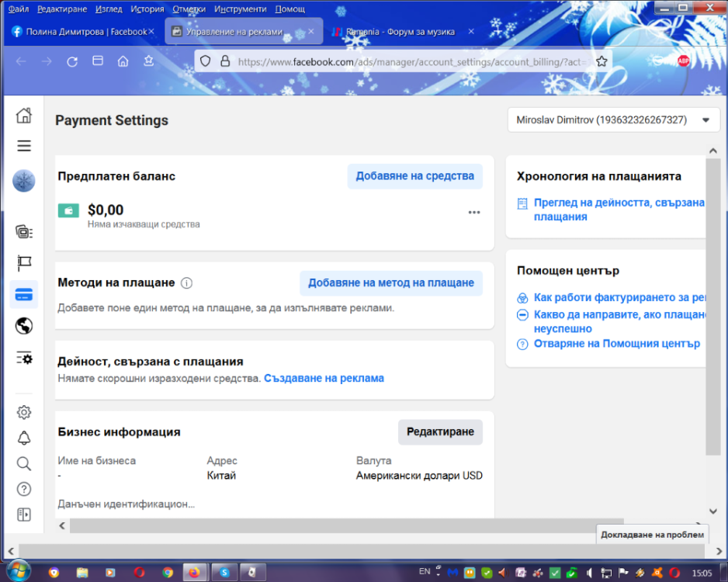Viewport: 728px width, 582px height.
Task: Open the gear settings icon in the sidebar
Action: tap(24, 412)
